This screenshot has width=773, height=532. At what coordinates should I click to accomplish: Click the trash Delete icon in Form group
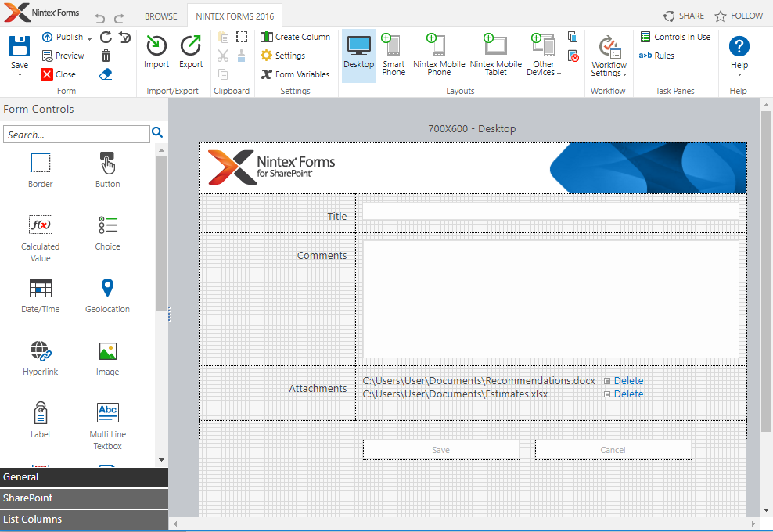click(106, 56)
